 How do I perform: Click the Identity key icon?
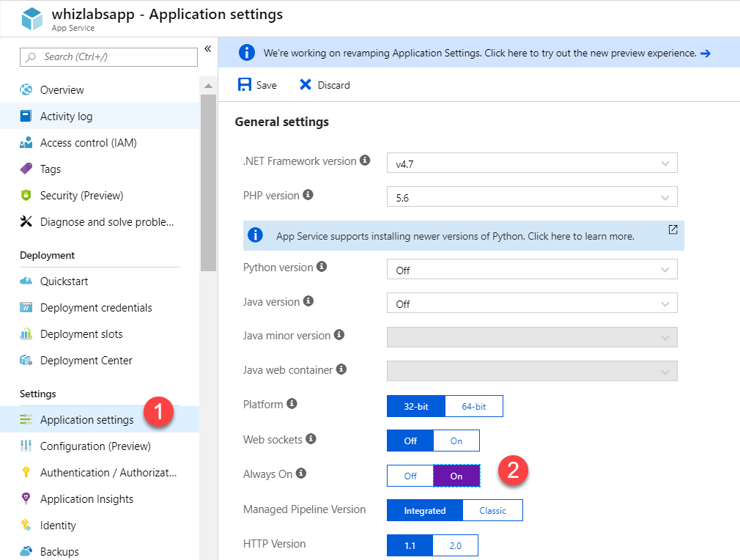coord(26,525)
